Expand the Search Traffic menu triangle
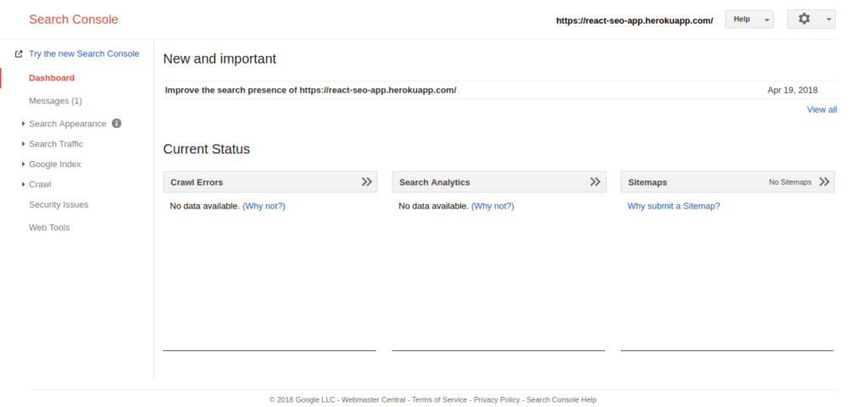This screenshot has height=407, width=868. point(23,144)
